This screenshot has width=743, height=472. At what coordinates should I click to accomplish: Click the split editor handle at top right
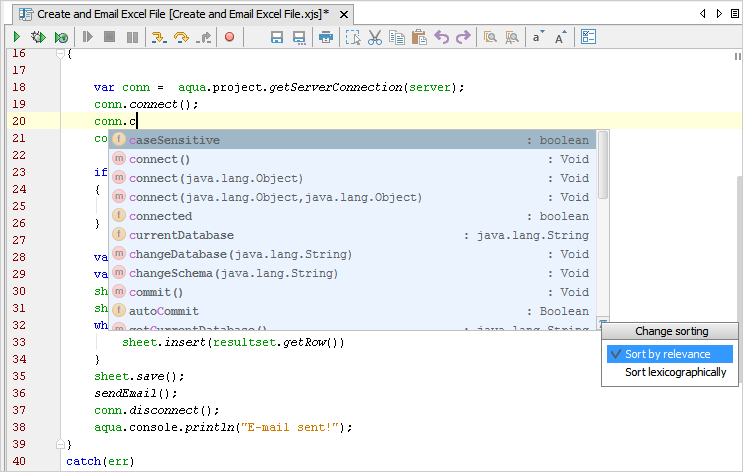pyautogui.click(x=737, y=56)
